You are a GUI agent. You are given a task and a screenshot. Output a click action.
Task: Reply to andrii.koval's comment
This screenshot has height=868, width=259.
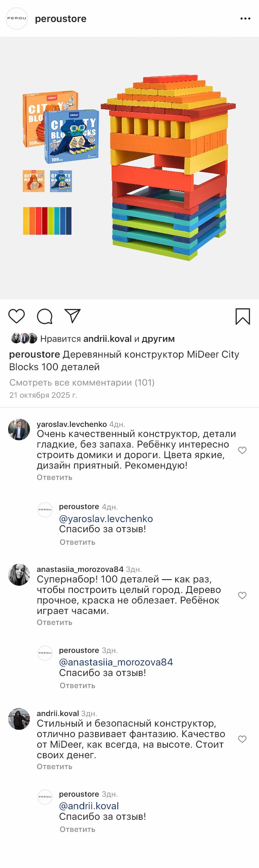55,767
